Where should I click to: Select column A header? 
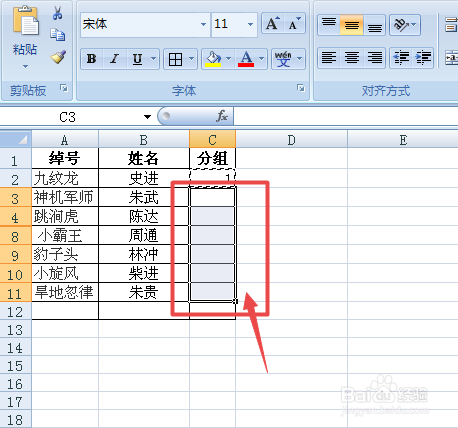tap(65, 140)
